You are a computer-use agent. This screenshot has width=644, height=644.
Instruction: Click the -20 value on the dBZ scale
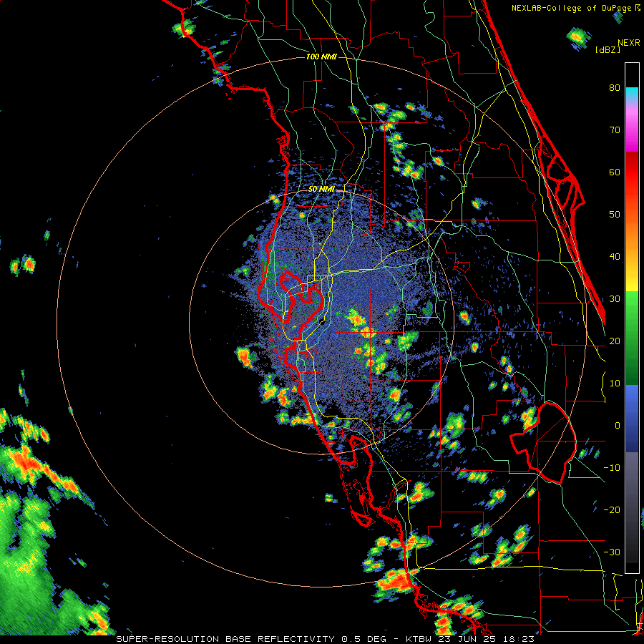point(612,510)
